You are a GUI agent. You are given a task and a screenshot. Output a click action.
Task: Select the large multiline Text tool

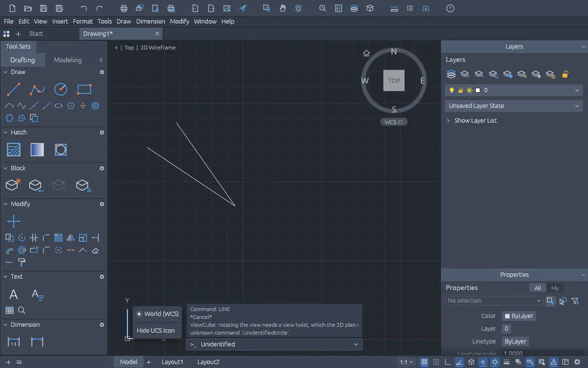(x=14, y=294)
